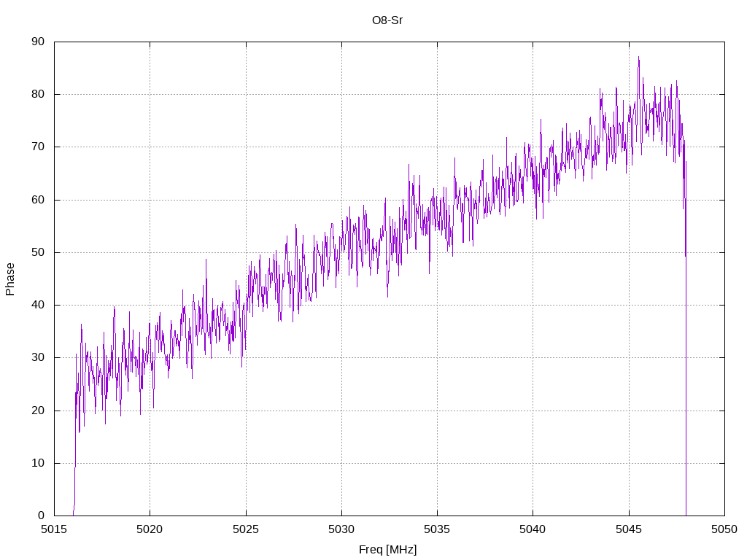Click the Phase y-axis label
747x560 pixels.
(x=10, y=279)
